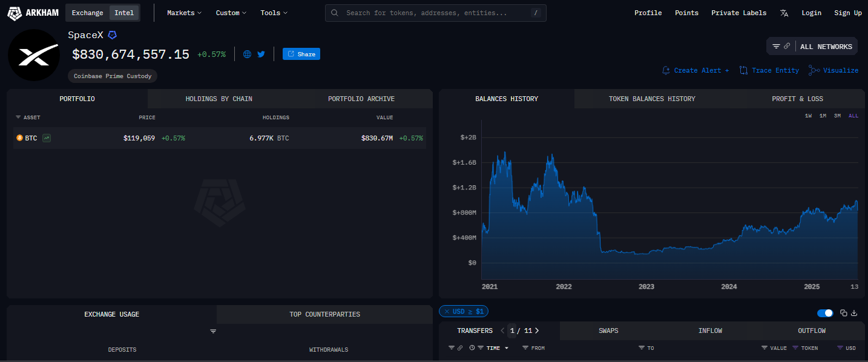Click the BTC holdings value $830.67M
Image resolution: width=868 pixels, height=362 pixels.
(376, 138)
